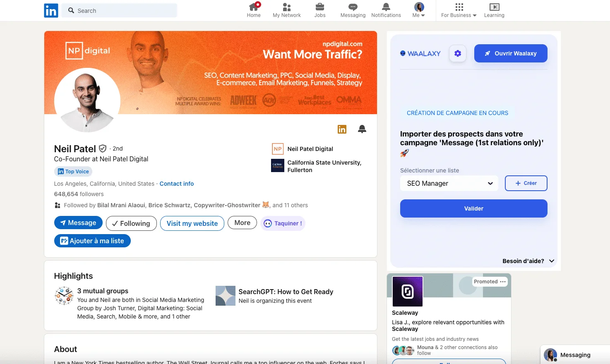Click the LinkedIn premium badge icon

point(342,129)
